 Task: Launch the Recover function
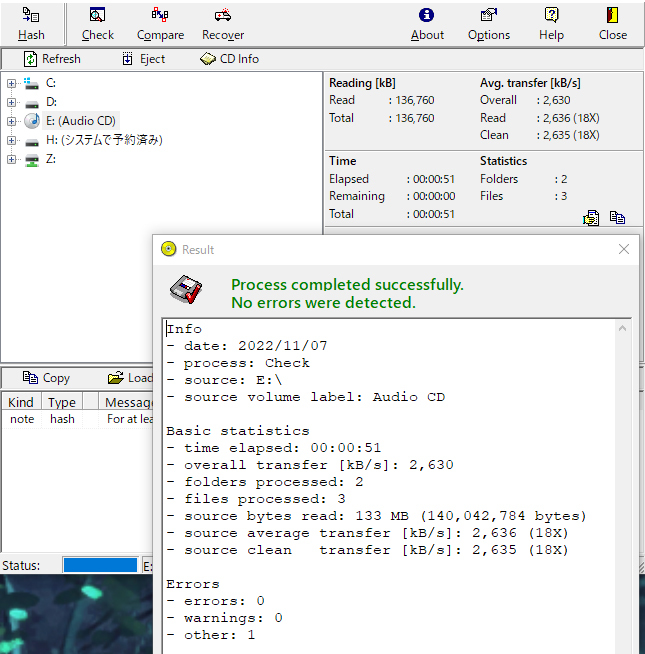pyautogui.click(x=223, y=23)
